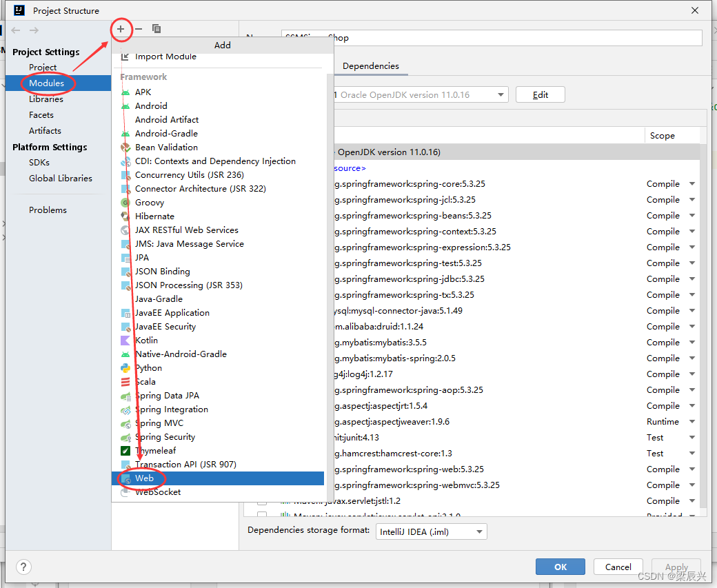
Task: Choose Spring Integration framework entry
Action: click(218, 409)
